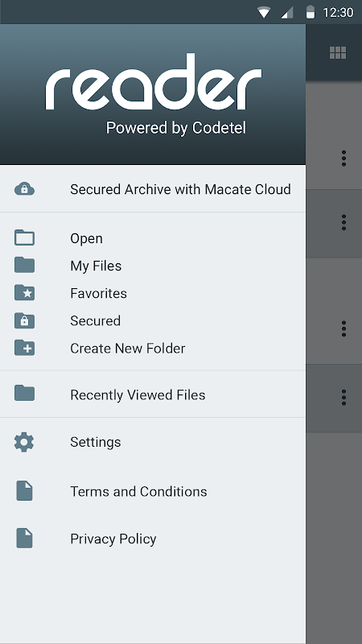Open the third file's three-dot overflow menu
362x644 pixels.
(x=343, y=328)
